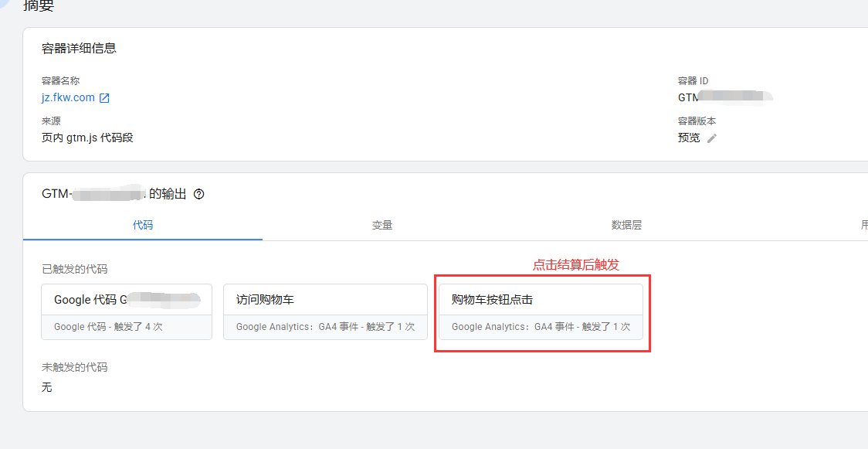Click the Google 代码 - 触发了 4 次 text
This screenshot has width=868, height=449.
click(x=108, y=327)
